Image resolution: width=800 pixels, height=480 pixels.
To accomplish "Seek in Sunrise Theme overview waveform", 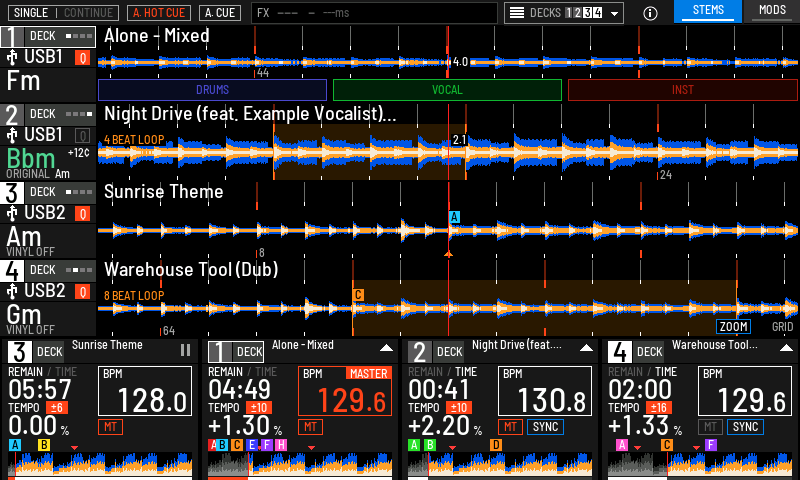I will [100, 465].
